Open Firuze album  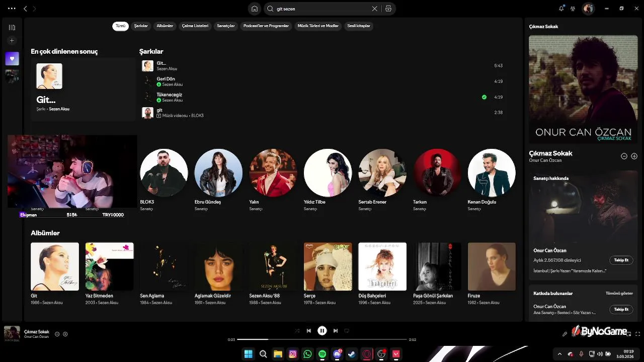tap(492, 266)
